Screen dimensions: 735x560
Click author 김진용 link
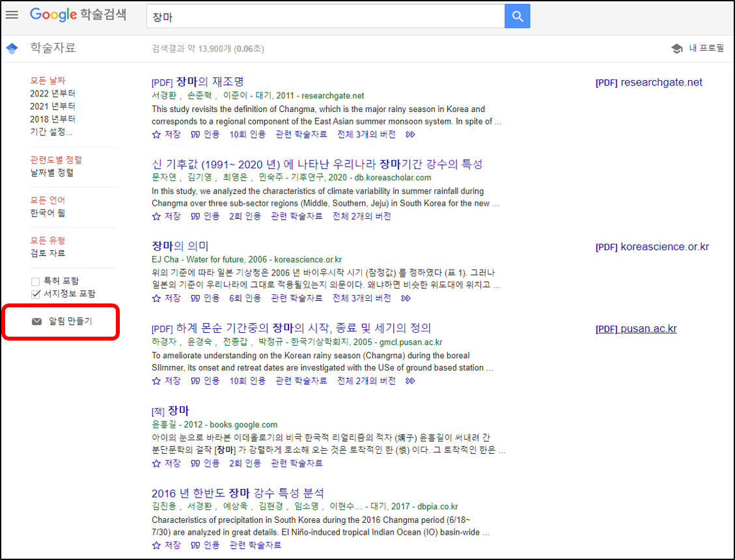(163, 507)
